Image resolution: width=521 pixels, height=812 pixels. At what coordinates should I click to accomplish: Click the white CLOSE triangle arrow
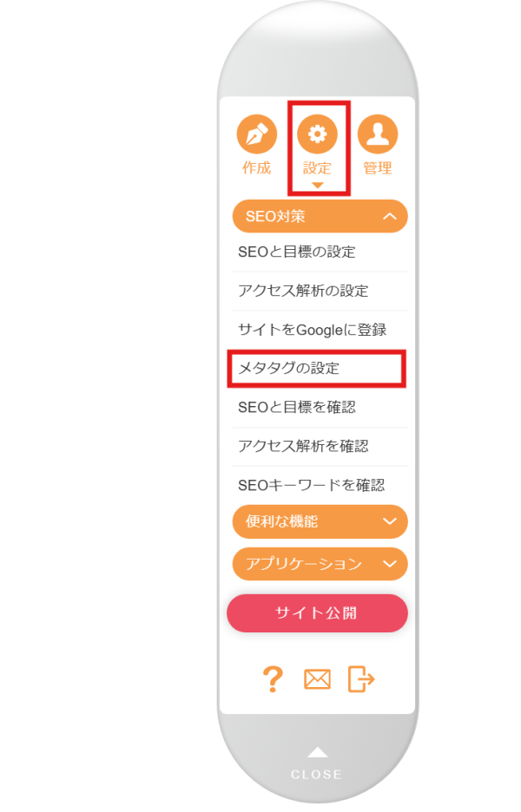318,751
